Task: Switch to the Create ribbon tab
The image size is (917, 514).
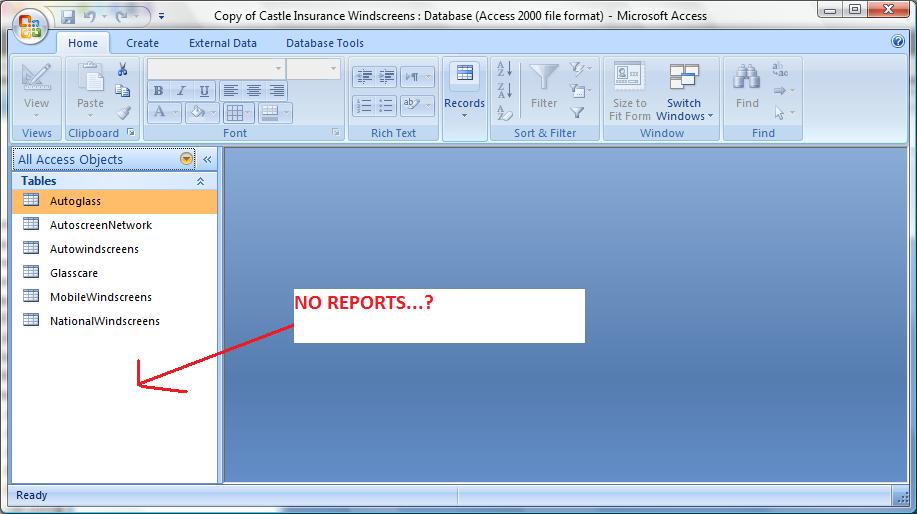Action: tap(142, 43)
